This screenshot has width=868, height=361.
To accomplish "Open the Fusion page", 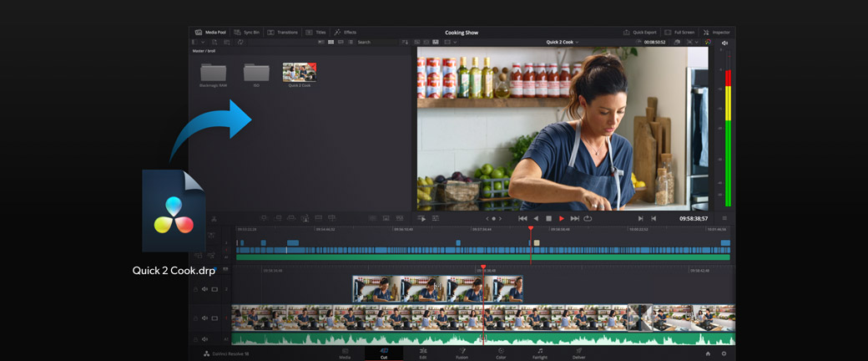I will pos(462,353).
